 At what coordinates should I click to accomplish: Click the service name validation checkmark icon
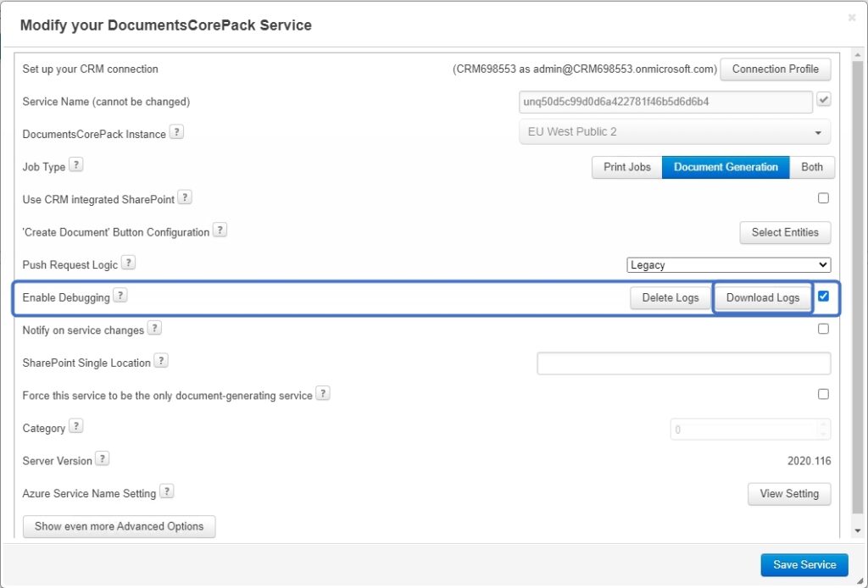click(824, 100)
